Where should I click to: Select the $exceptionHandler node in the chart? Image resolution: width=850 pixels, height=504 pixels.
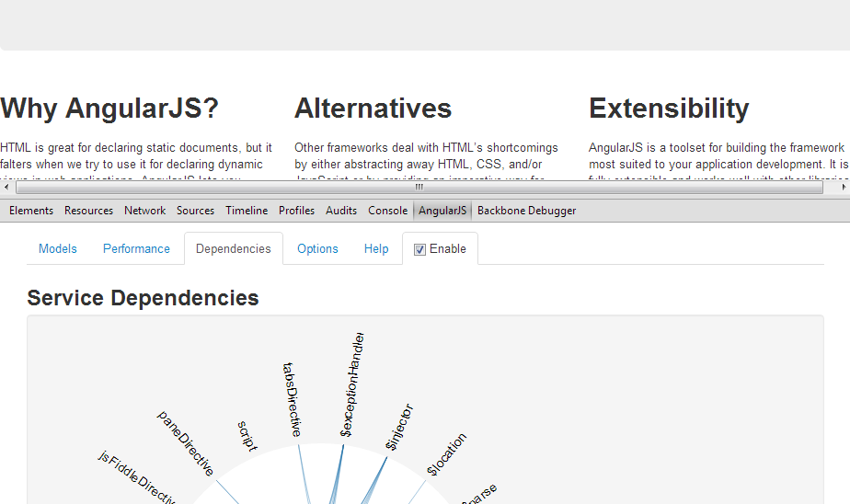pyautogui.click(x=351, y=384)
